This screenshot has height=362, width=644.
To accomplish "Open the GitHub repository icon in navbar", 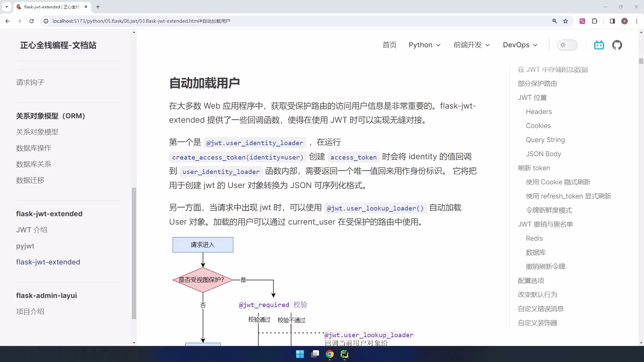I will [x=618, y=45].
